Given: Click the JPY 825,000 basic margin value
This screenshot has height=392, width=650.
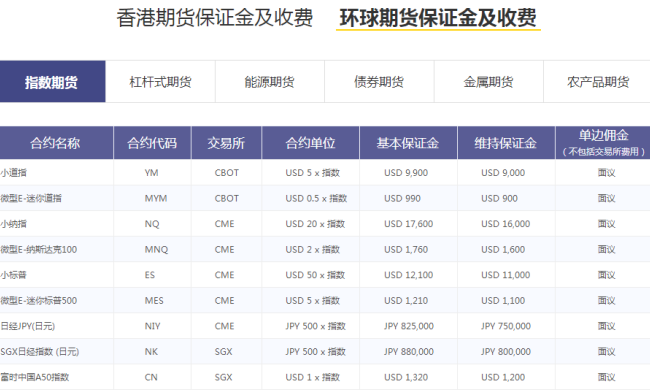Looking at the screenshot, I should [x=409, y=326].
